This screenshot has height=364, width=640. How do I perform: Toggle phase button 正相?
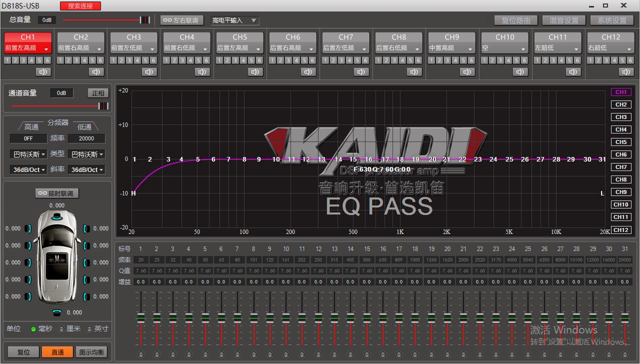[x=98, y=93]
